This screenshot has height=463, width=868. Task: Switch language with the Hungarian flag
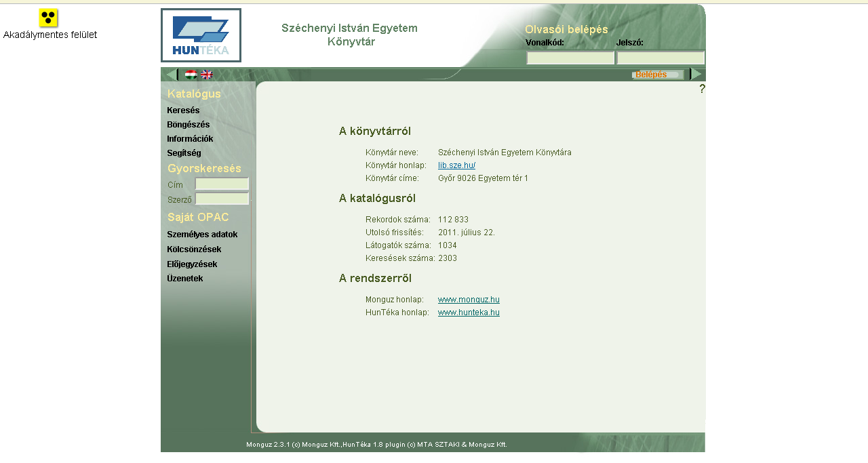(191, 75)
